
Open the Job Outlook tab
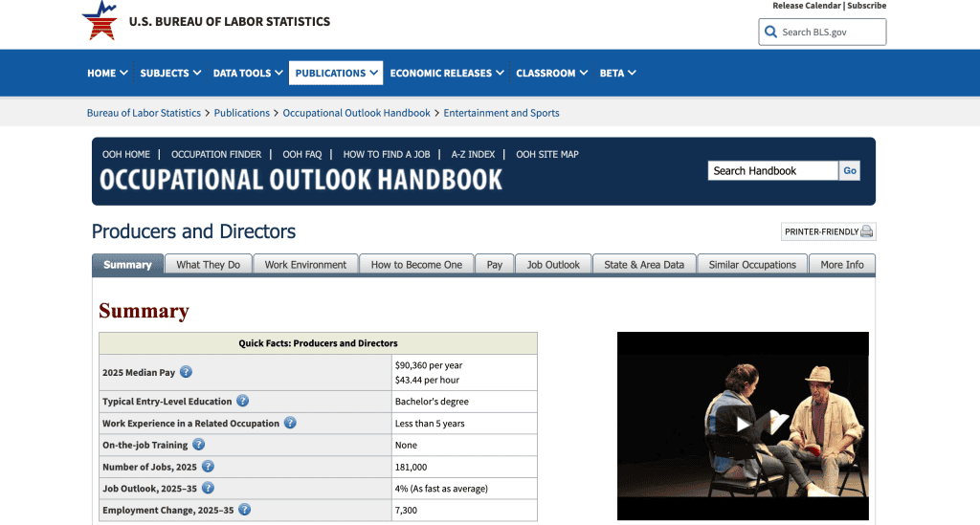point(553,265)
